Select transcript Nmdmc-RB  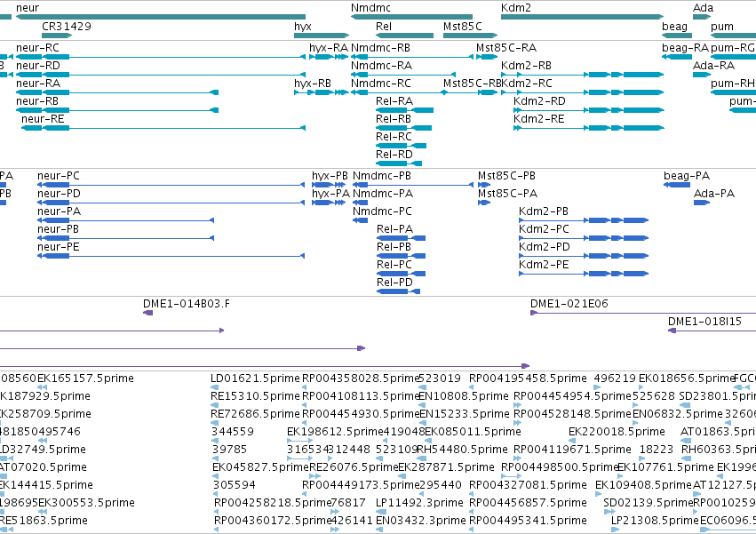pos(411,57)
